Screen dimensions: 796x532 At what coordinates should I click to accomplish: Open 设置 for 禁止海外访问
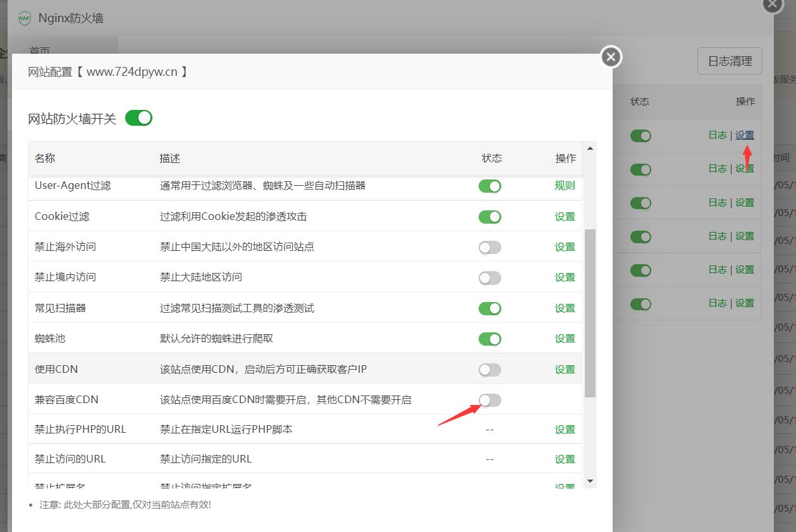point(565,247)
